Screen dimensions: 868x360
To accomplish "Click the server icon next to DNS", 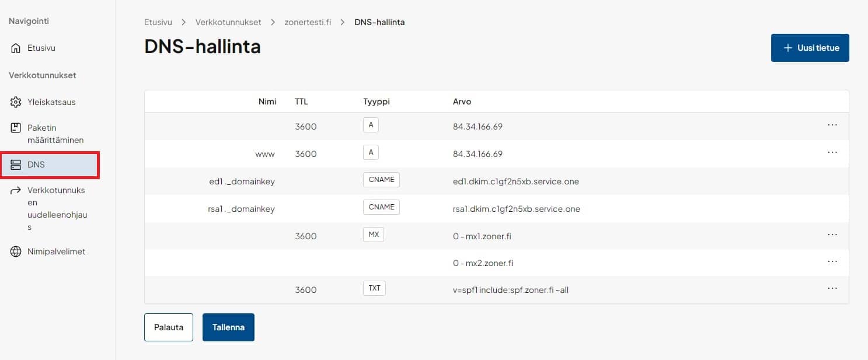I will 16,165.
